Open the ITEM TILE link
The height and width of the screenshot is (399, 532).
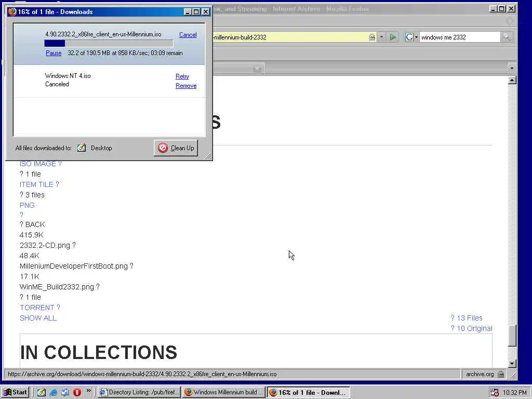click(x=39, y=184)
